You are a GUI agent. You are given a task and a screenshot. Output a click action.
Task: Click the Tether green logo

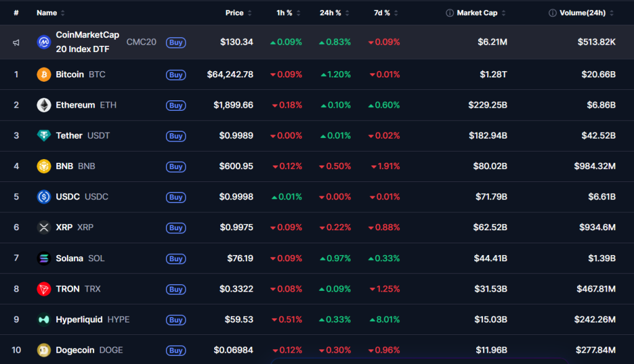tap(44, 136)
